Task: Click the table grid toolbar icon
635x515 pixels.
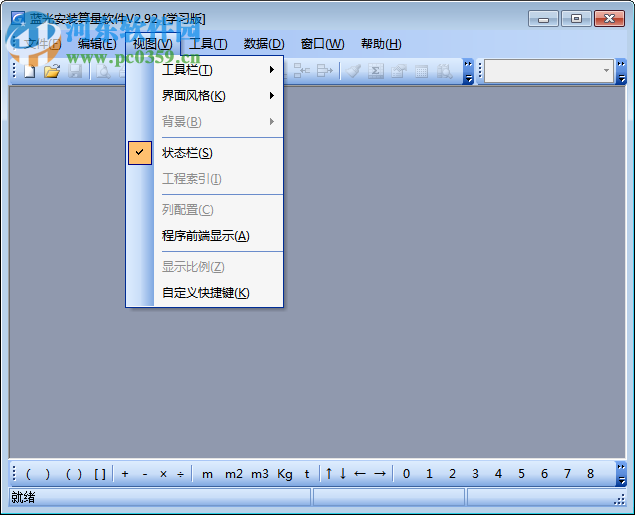Action: click(422, 72)
